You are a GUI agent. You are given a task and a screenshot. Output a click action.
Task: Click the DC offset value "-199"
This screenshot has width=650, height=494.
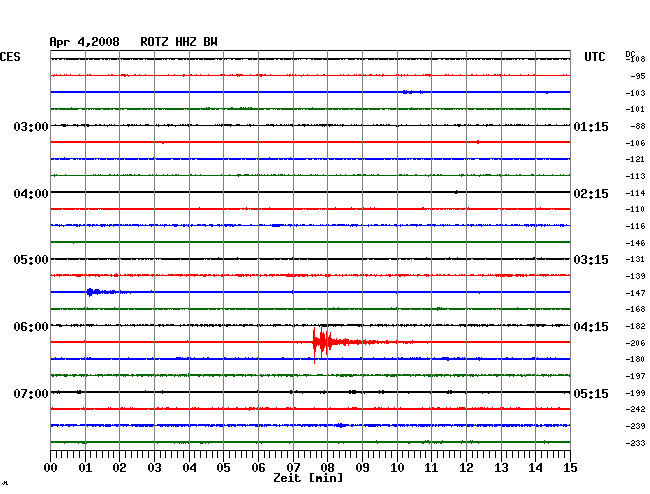635,393
